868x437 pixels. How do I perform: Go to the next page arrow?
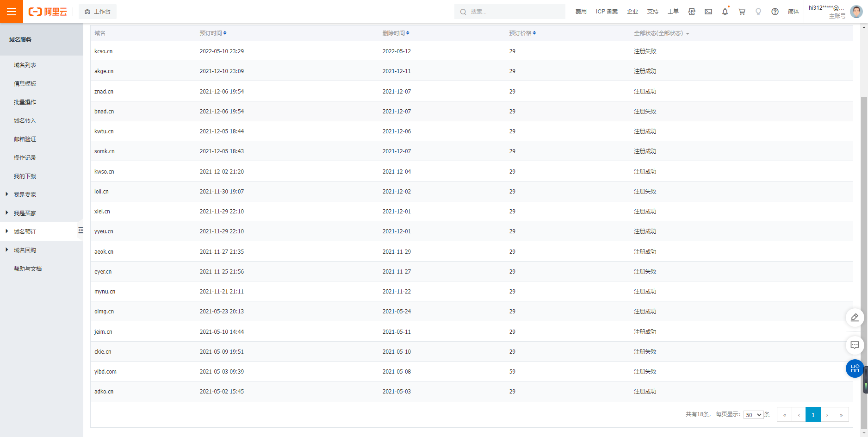tap(827, 415)
